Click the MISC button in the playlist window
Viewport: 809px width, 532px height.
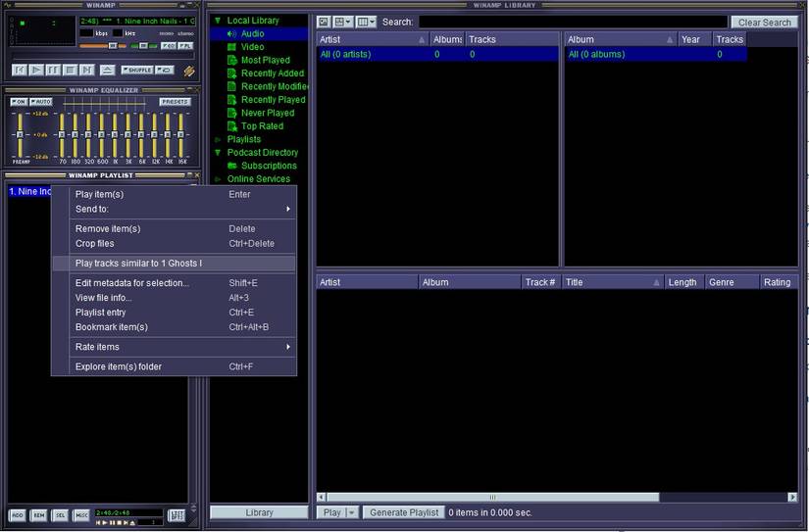point(81,515)
